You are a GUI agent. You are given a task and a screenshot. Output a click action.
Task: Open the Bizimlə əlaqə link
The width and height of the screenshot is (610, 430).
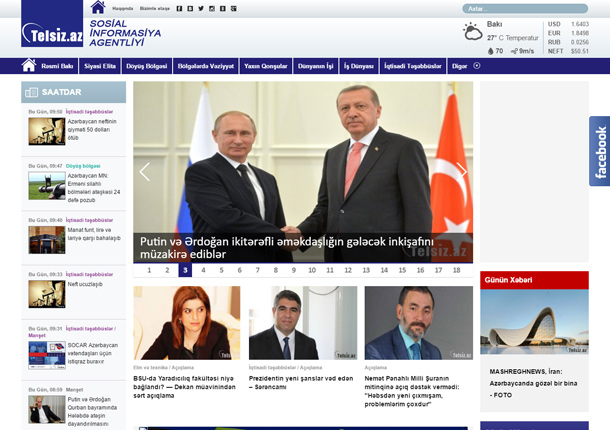[154, 8]
